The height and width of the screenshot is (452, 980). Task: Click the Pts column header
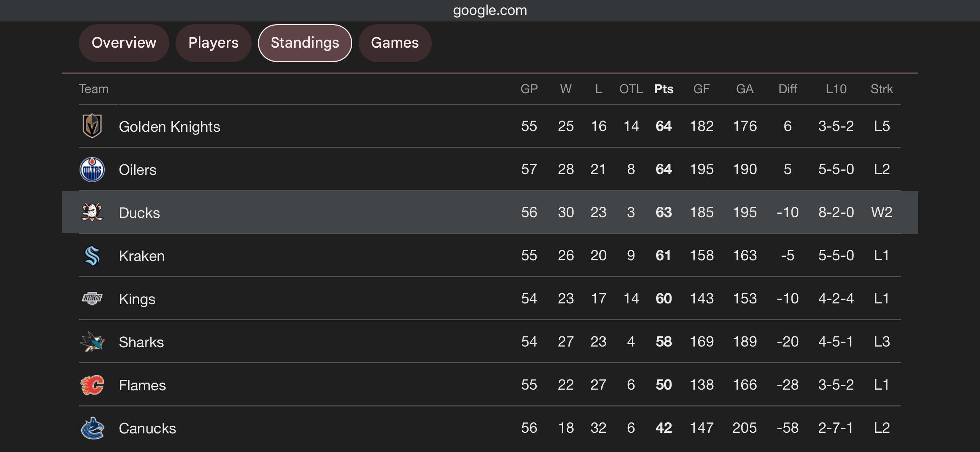pos(663,89)
